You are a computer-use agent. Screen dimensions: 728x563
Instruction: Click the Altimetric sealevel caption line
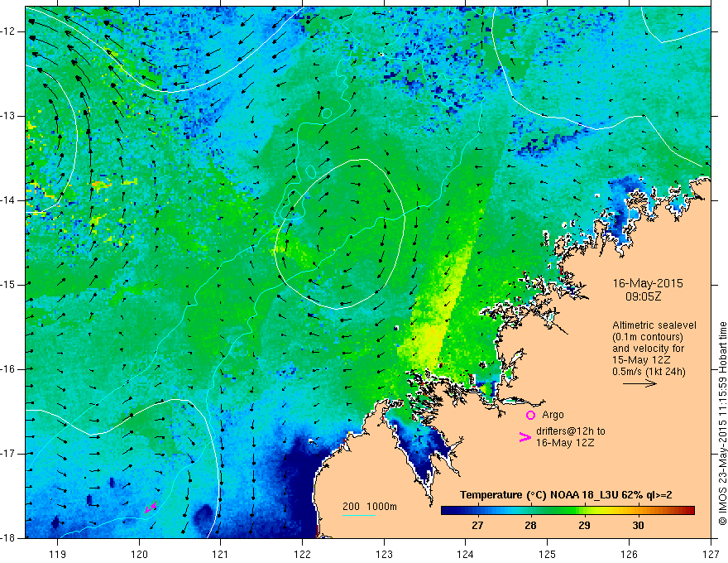[x=654, y=325]
